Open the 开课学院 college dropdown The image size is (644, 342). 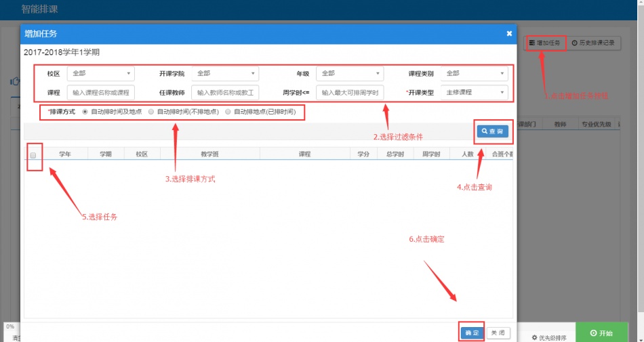tap(225, 73)
